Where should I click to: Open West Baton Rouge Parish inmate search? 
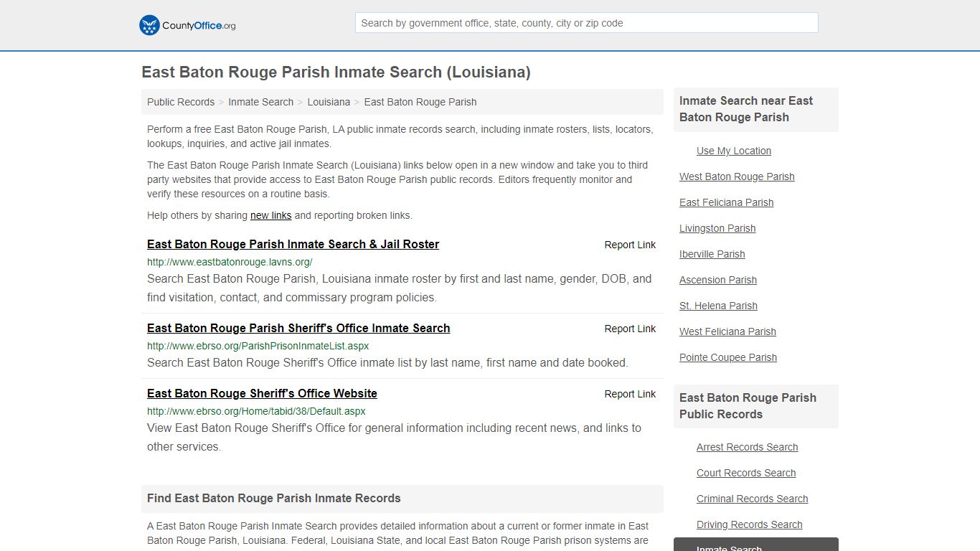pyautogui.click(x=737, y=176)
